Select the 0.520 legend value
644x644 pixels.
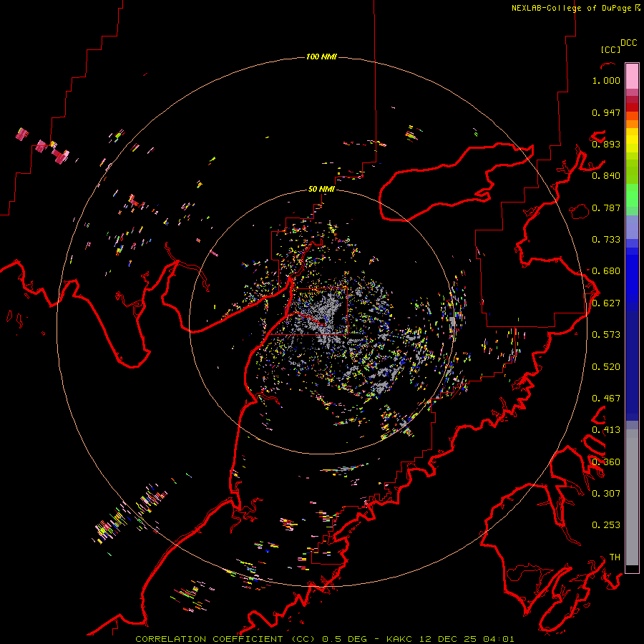[x=606, y=367]
